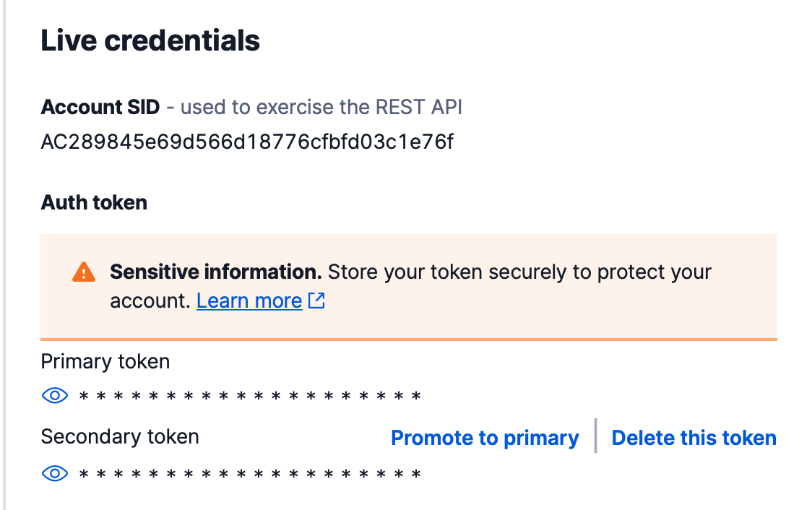Viewport: 812px width, 510px height.
Task: Click the orange warning triangle icon
Action: pyautogui.click(x=84, y=272)
